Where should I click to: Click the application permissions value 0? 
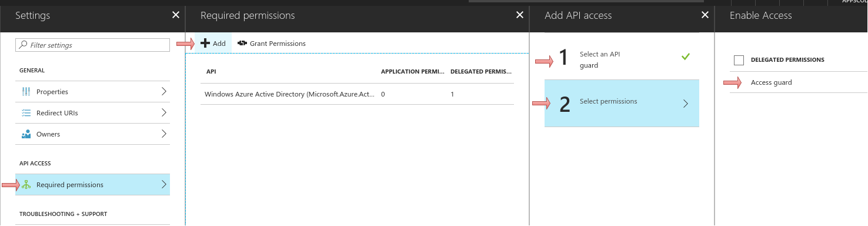click(383, 94)
